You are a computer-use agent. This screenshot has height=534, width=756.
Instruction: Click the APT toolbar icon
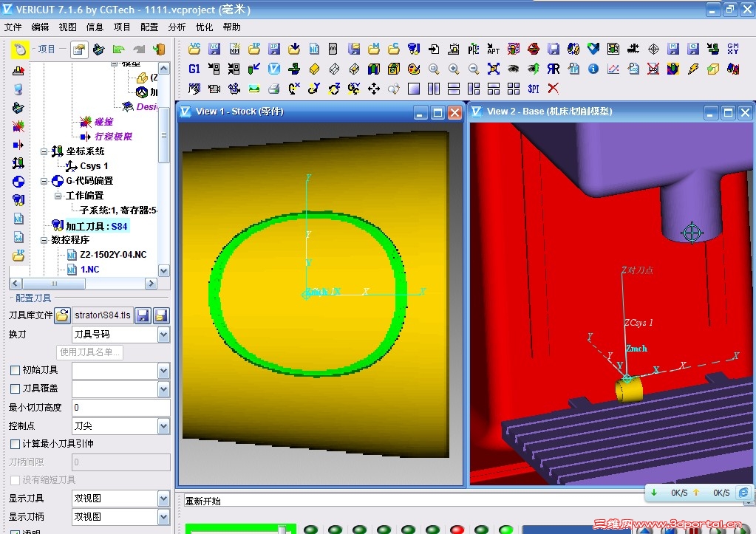pyautogui.click(x=493, y=49)
